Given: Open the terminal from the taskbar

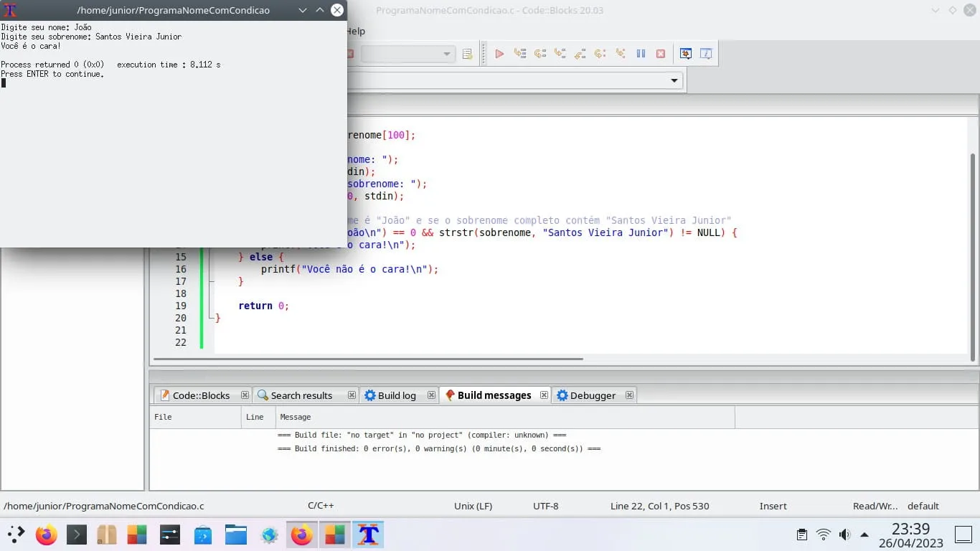Looking at the screenshot, I should pyautogui.click(x=77, y=534).
